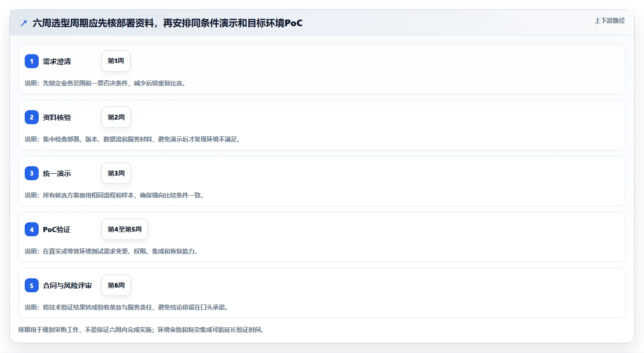Click the 第6周 week tag
This screenshot has width=644, height=353.
116,285
